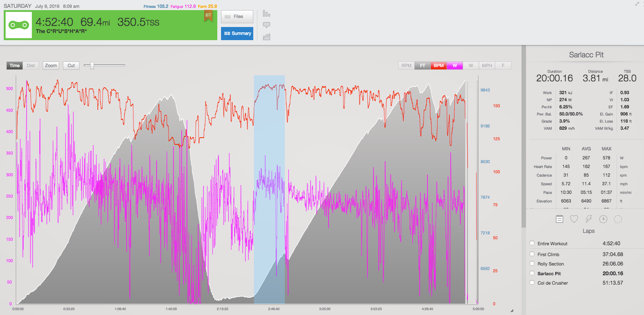Open the bar chart icon near Files
The height and width of the screenshot is (315, 644).
(x=266, y=14)
